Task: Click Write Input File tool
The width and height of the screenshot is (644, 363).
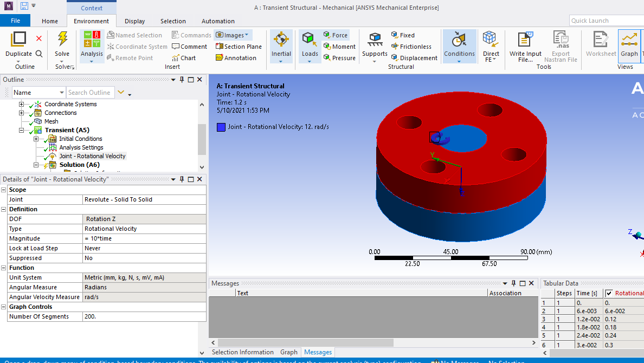Action: (x=525, y=47)
